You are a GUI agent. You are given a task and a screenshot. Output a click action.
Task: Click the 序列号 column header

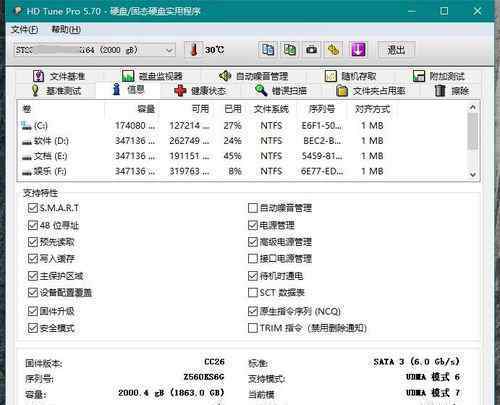tap(321, 109)
